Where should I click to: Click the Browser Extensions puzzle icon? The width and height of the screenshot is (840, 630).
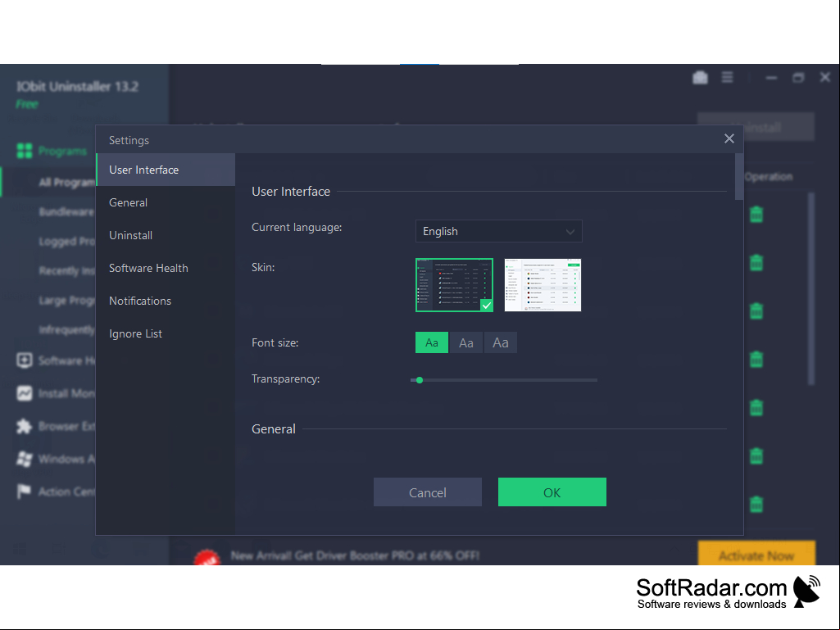[24, 427]
